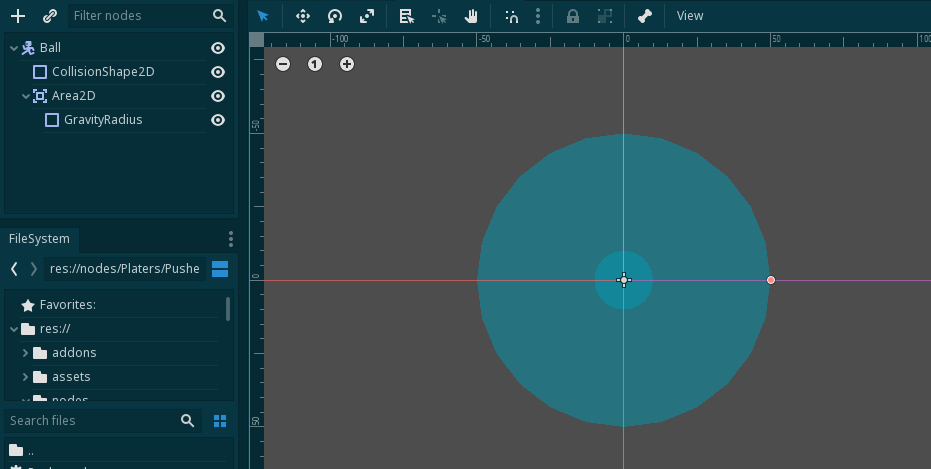Viewport: 931px width, 469px height.
Task: Activate the Rotate mode tool
Action: (335, 16)
